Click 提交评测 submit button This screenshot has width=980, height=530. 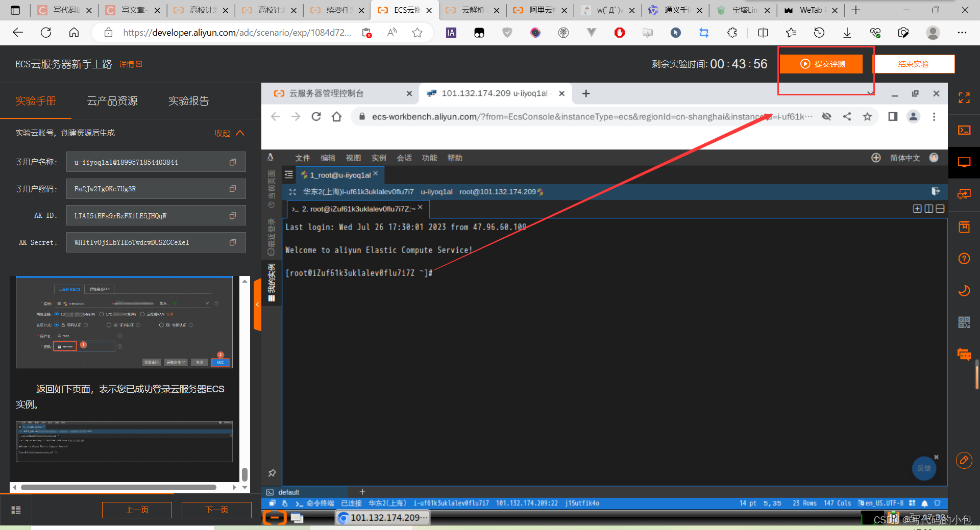[x=821, y=64]
